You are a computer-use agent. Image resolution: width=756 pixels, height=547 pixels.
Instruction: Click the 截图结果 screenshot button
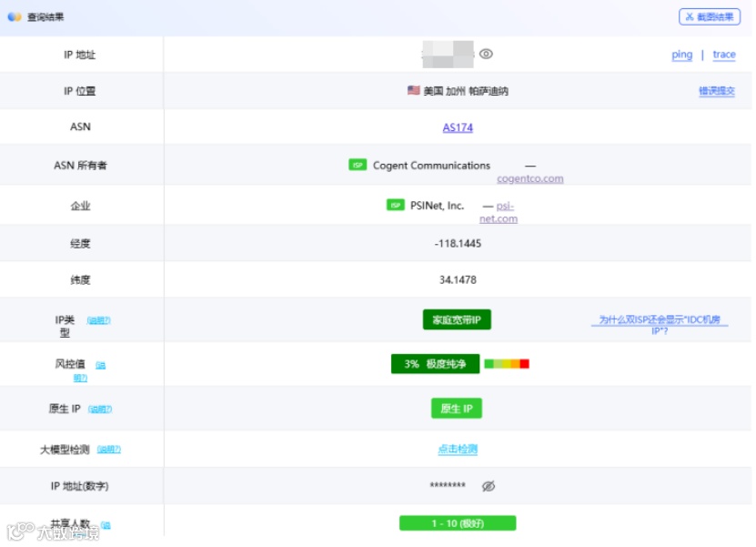(x=710, y=17)
